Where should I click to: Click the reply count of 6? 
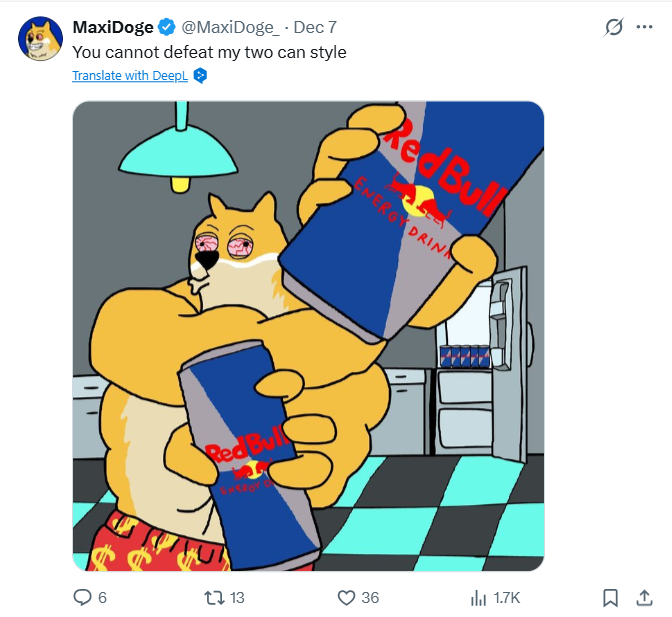[x=102, y=598]
